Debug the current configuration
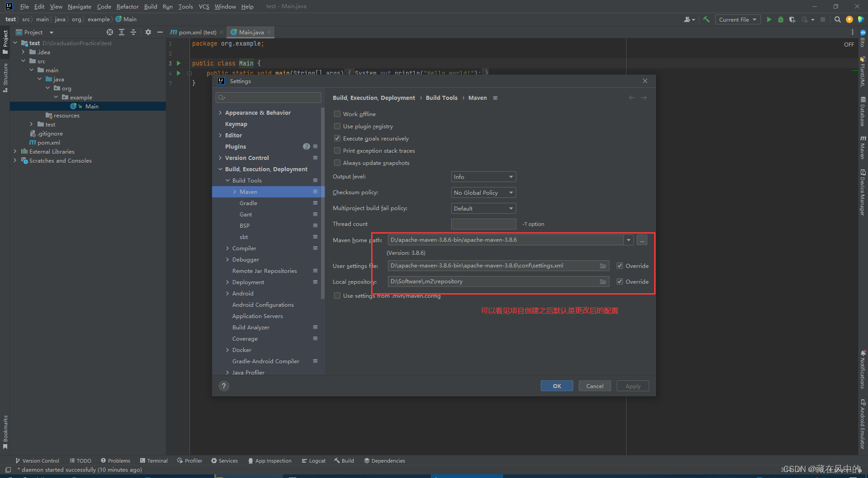 pyautogui.click(x=780, y=19)
